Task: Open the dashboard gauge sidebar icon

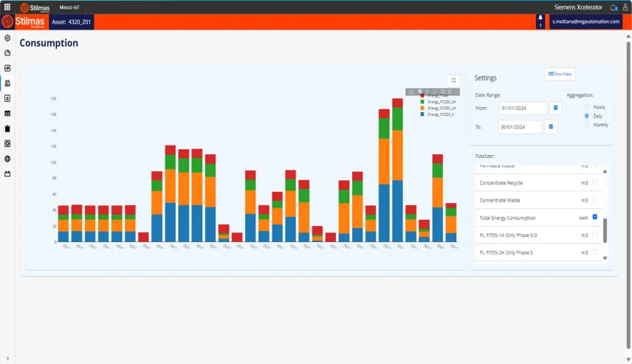Action: [7, 53]
